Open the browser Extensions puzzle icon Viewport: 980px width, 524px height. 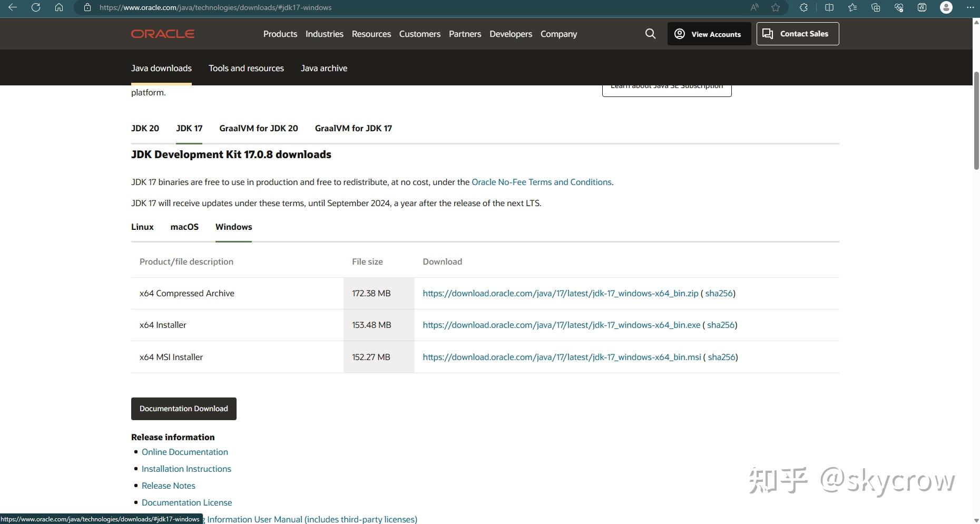[803, 7]
